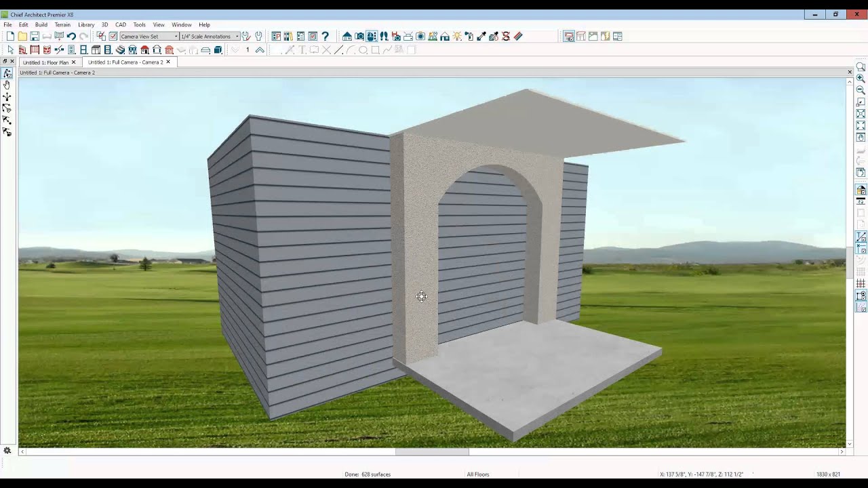Open Help with the question mark icon
Viewport: 868px width, 488px height.
pos(325,36)
